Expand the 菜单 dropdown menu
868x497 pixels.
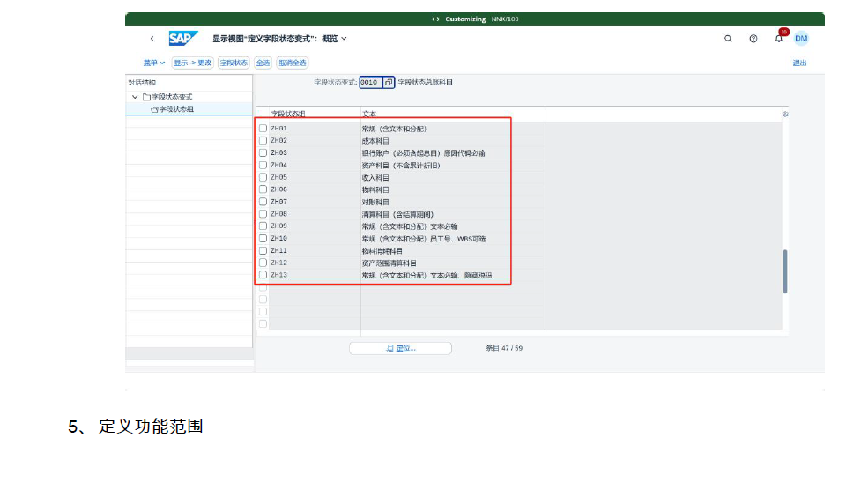pos(154,63)
